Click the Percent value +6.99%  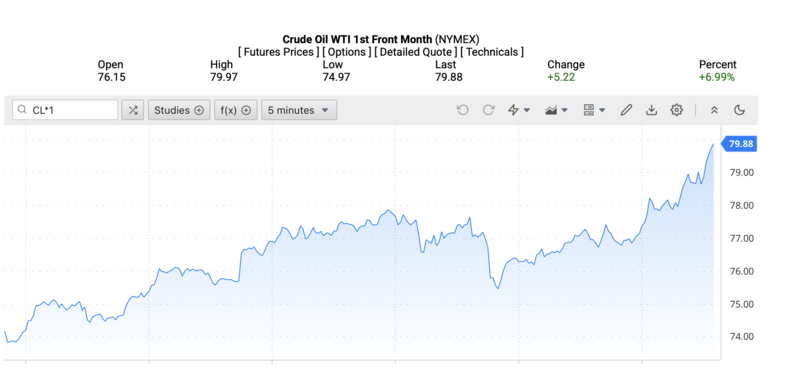click(x=717, y=78)
